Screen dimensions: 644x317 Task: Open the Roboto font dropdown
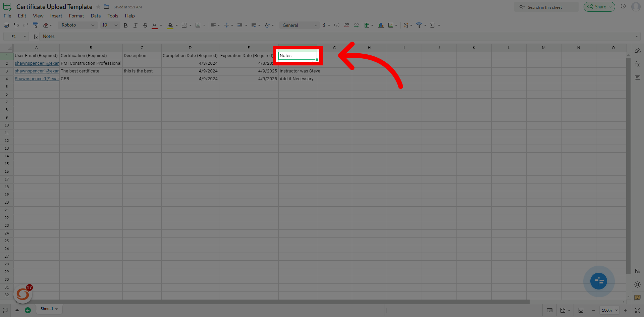pos(78,25)
